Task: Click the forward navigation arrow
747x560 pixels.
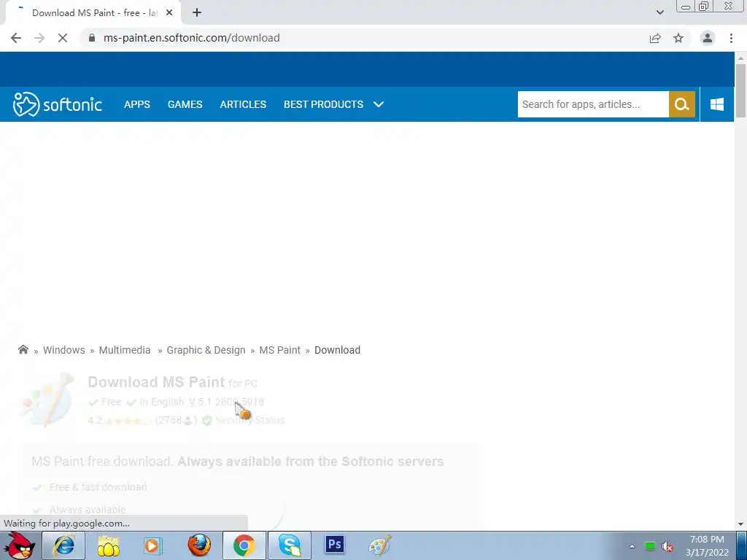Action: (x=39, y=38)
